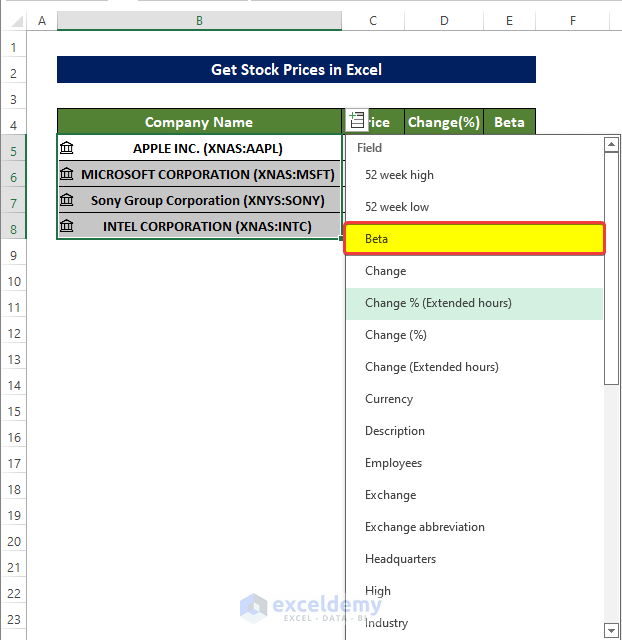The width and height of the screenshot is (622, 640).
Task: Click the APPLE INC. (XNAS:AAPL) cell
Action: [199, 148]
